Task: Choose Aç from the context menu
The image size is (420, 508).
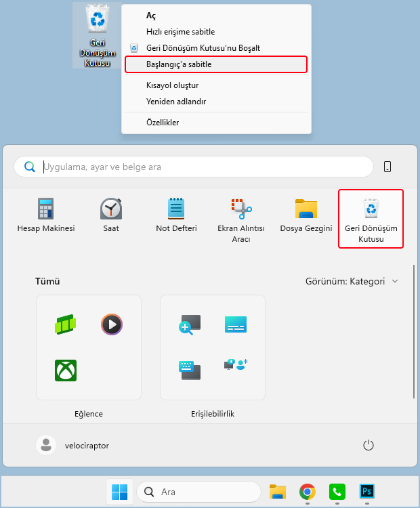Action: [216, 16]
